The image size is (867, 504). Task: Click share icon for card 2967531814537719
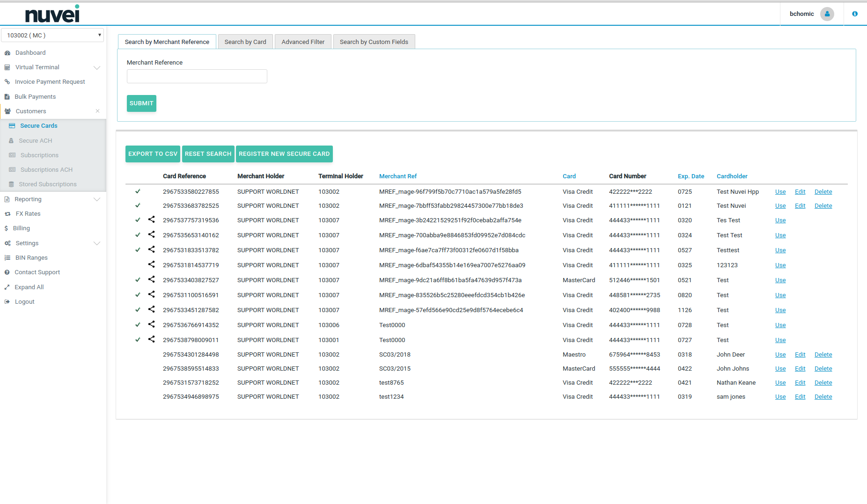pyautogui.click(x=151, y=264)
